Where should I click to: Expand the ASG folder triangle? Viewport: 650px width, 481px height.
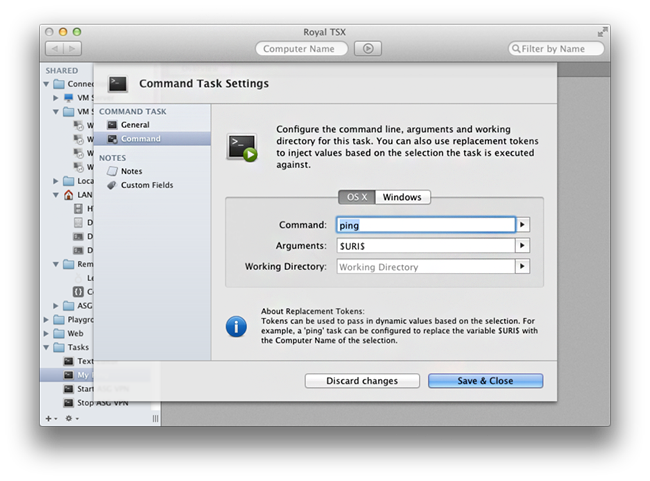pyautogui.click(x=56, y=306)
